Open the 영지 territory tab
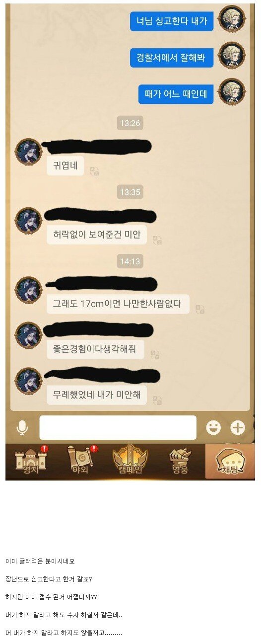Viewport: 261px width, 644px height. (31, 460)
